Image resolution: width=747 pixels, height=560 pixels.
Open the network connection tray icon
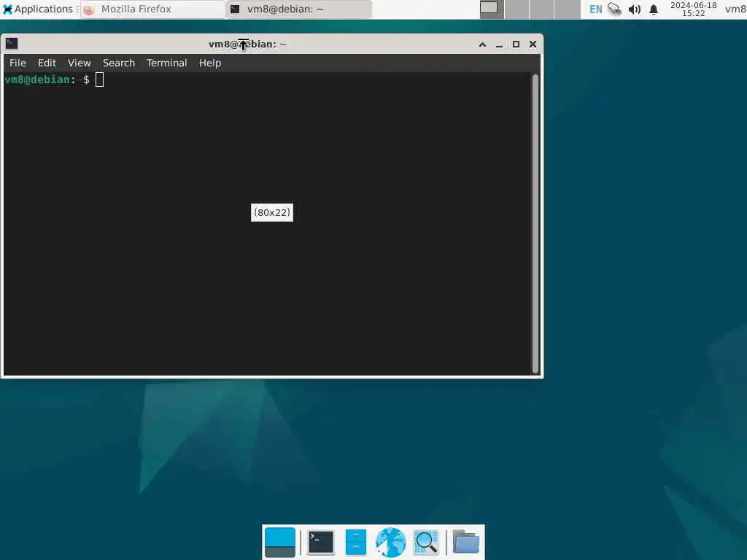pyautogui.click(x=614, y=9)
